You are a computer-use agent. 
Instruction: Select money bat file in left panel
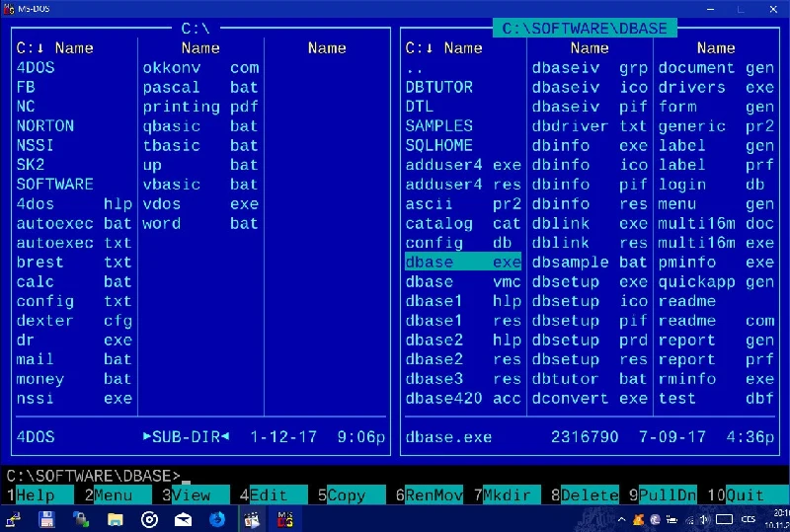(x=74, y=379)
